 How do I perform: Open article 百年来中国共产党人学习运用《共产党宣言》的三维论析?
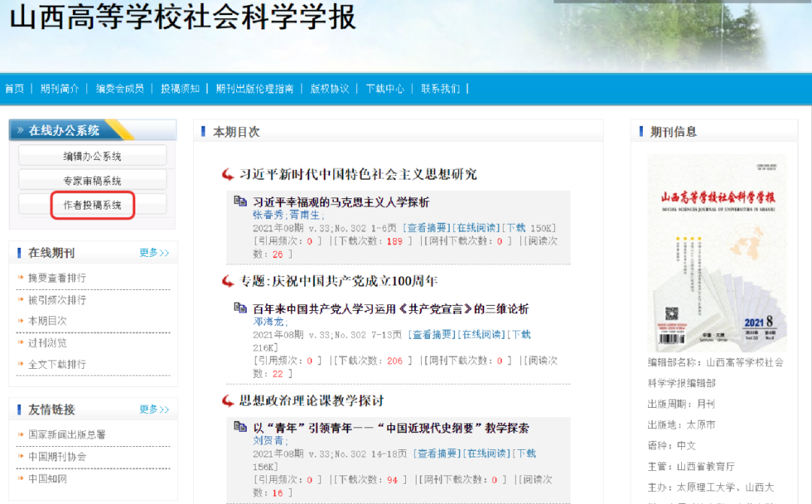point(390,309)
